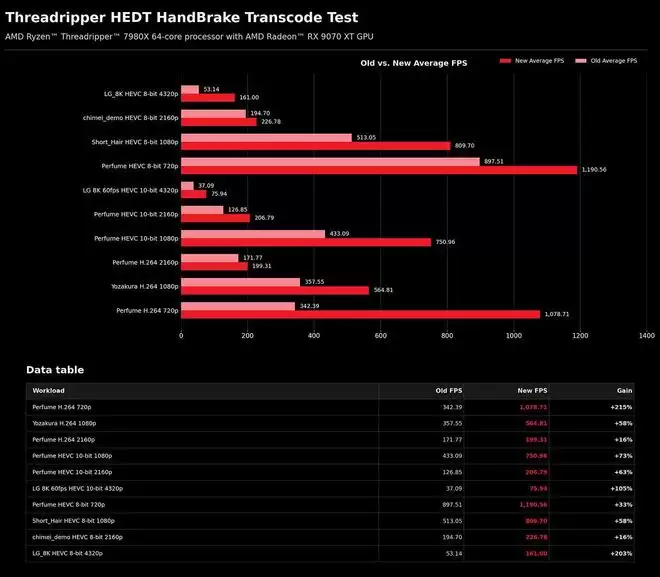Click the new FPS bar for Perfume H.264 2160p
Image resolution: width=660 pixels, height=577 pixels.
(x=215, y=266)
